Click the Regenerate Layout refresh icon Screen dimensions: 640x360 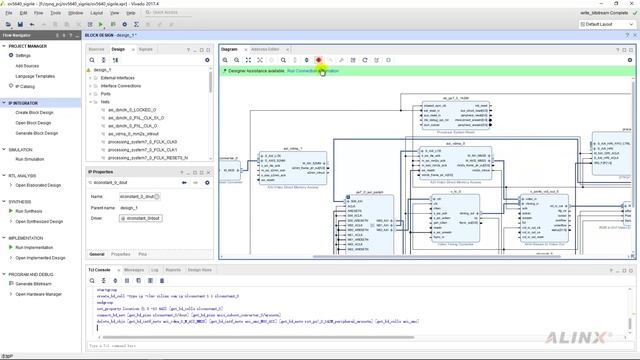pyautogui.click(x=365, y=60)
